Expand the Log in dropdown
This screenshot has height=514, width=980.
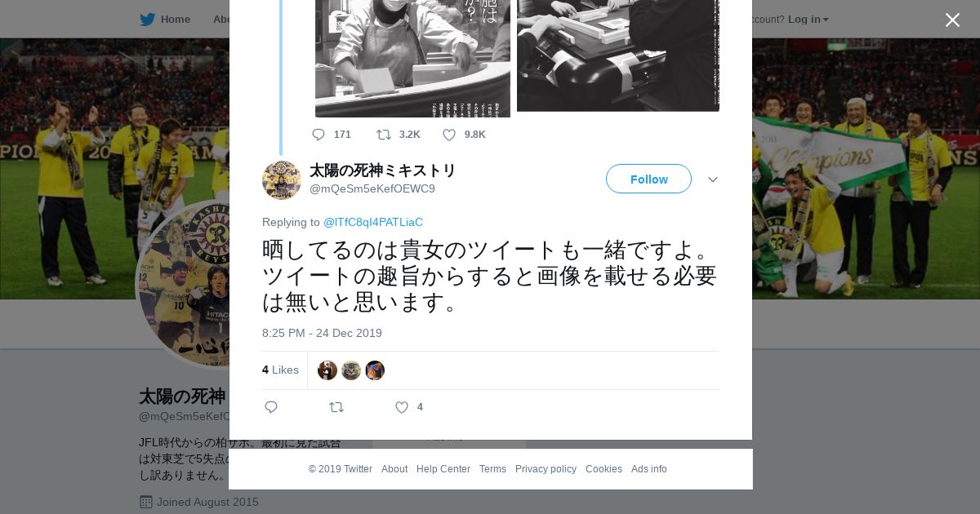pyautogui.click(x=808, y=20)
